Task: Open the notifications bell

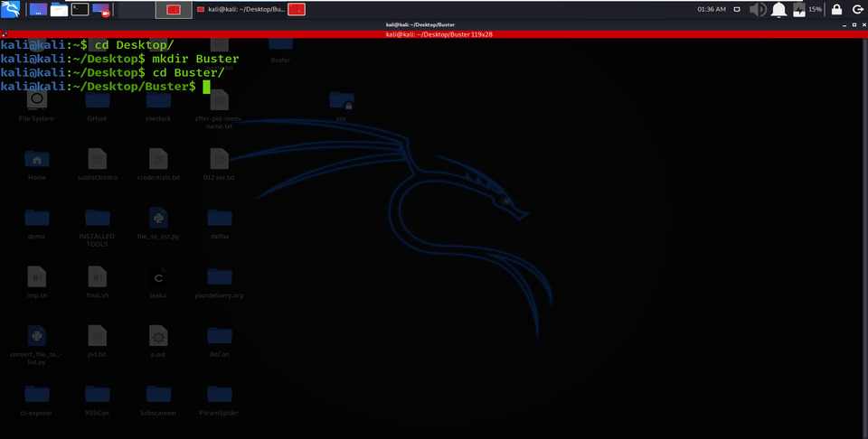Action: click(x=778, y=9)
